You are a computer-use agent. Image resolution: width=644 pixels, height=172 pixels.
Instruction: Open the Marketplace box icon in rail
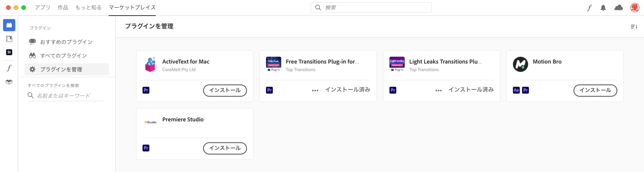pos(9,82)
